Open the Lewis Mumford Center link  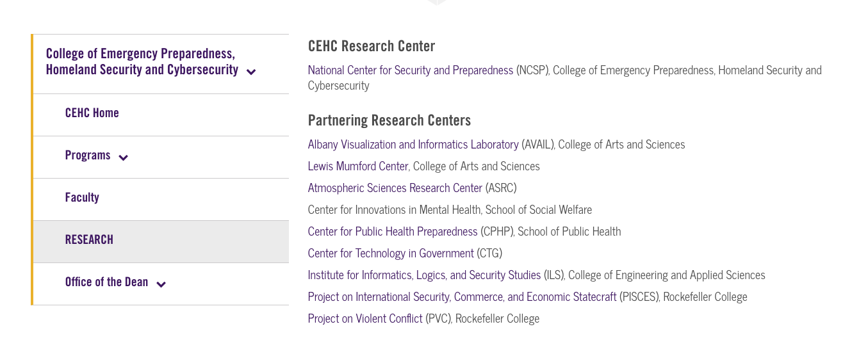coord(358,166)
